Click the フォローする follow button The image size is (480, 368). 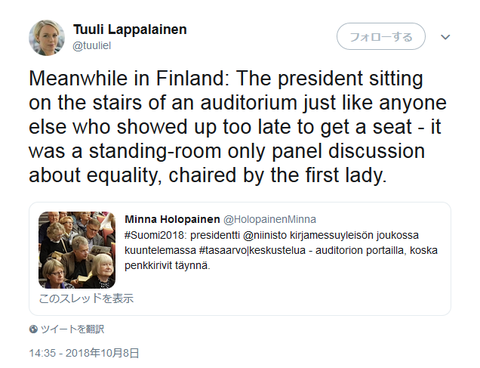381,36
